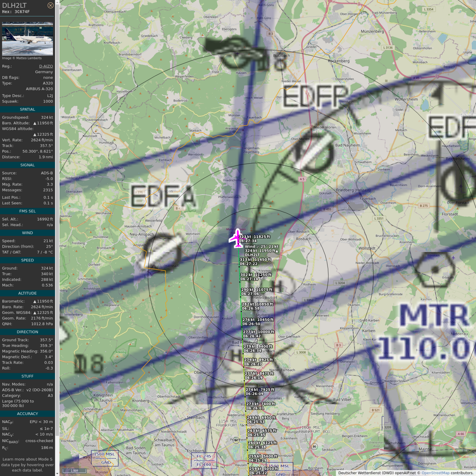The width and height of the screenshot is (476, 476).
Task: Close the DLH2LT aircraft details panel
Action: tap(50, 5)
